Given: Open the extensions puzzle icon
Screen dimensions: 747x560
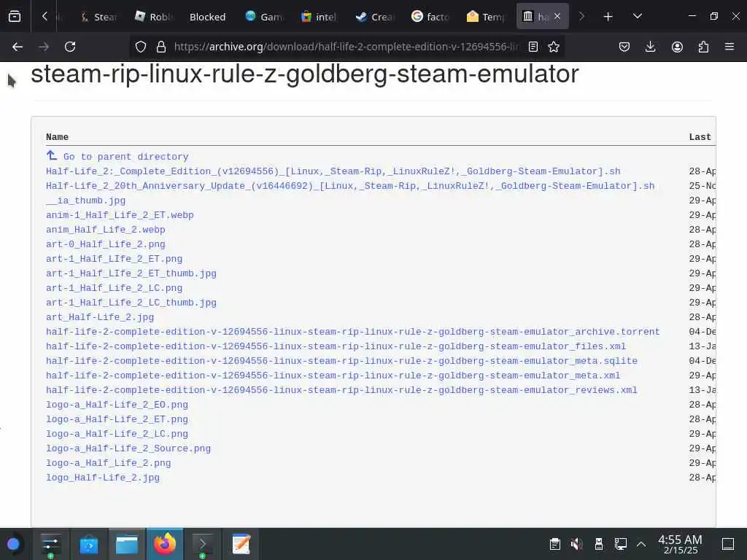Looking at the screenshot, I should pyautogui.click(x=703, y=47).
